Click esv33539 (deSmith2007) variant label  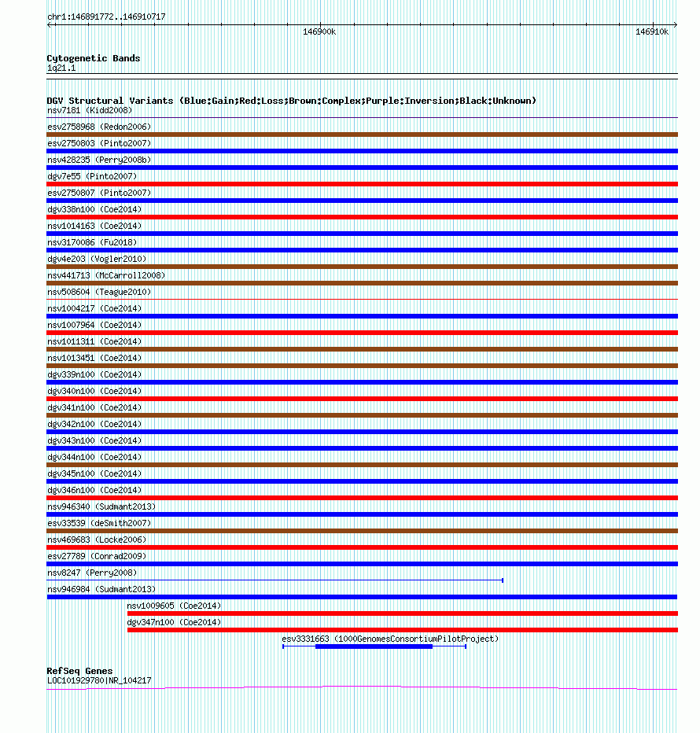pyautogui.click(x=99, y=523)
